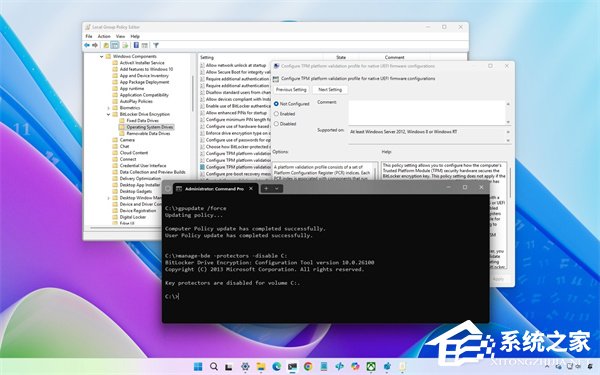Click the Back arrow in Group Policy toolbar
The image size is (600, 375).
(87, 45)
